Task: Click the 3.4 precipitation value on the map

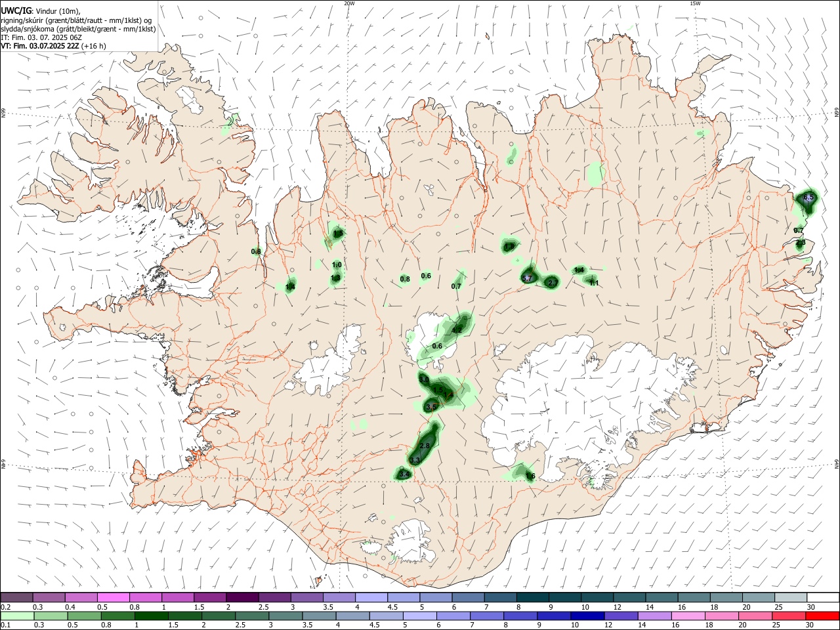Action: tap(404, 474)
